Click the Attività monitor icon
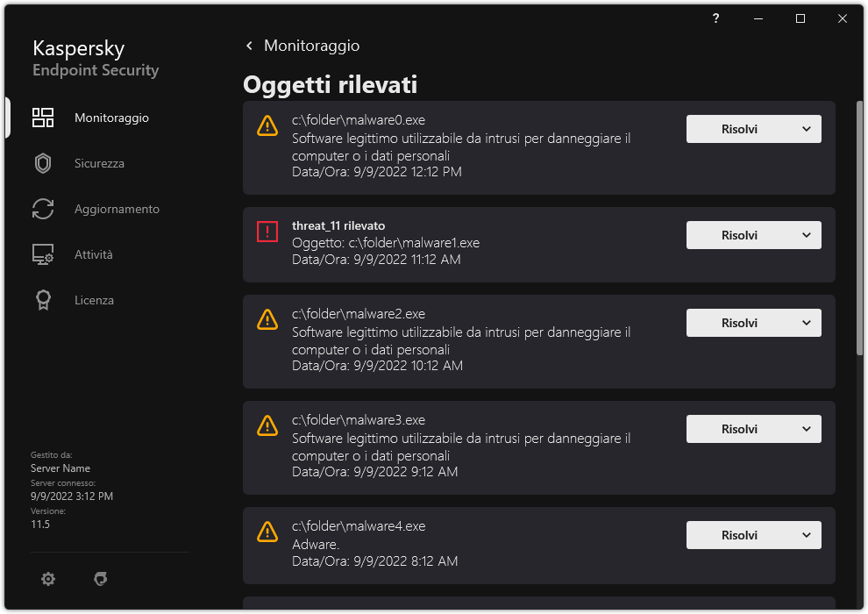The image size is (868, 614). click(43, 254)
